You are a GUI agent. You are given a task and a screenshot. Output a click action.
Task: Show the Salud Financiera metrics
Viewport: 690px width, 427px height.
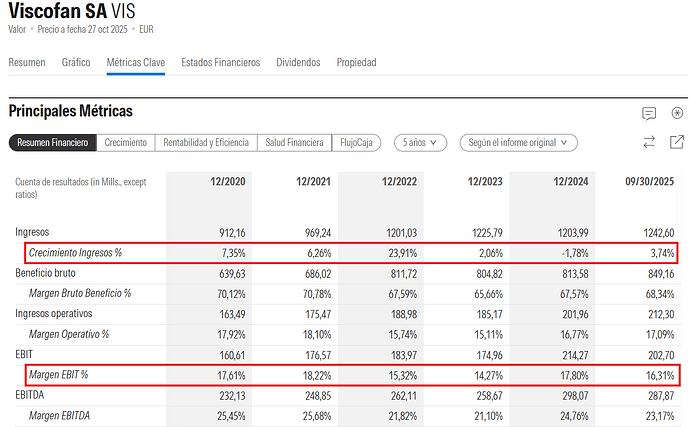[x=294, y=143]
